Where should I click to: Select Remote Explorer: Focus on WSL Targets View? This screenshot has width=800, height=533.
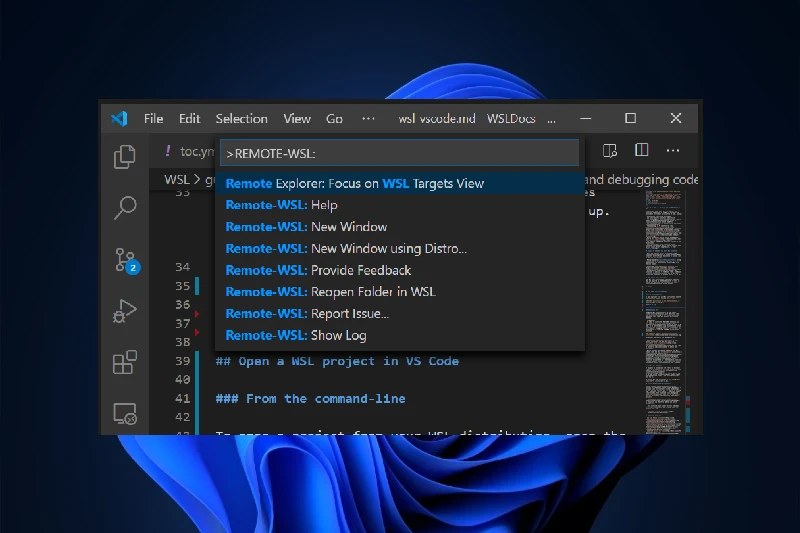click(x=399, y=184)
